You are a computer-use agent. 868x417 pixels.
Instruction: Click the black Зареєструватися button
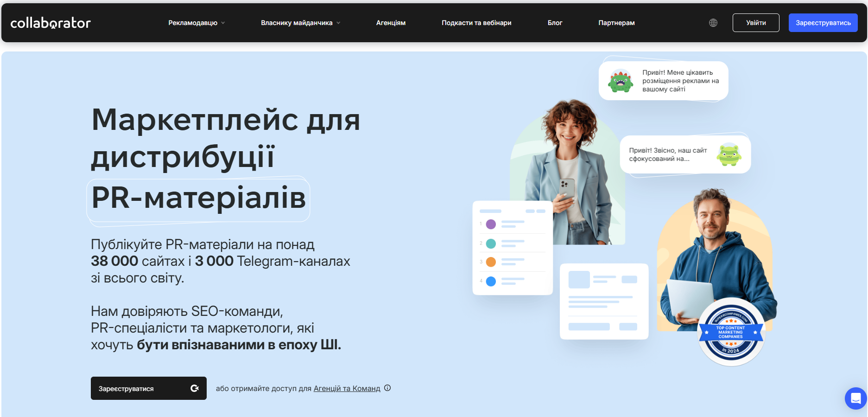coord(149,388)
